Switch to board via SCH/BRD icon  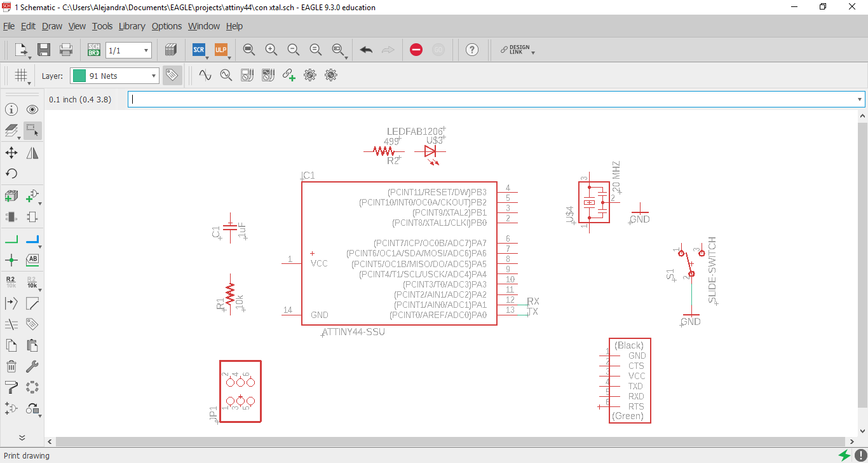point(93,50)
